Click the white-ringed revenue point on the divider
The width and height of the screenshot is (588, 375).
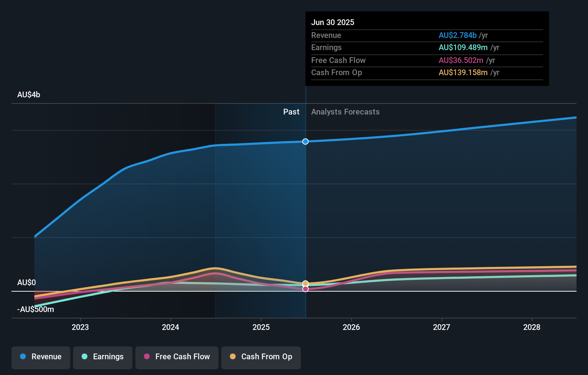[305, 141]
